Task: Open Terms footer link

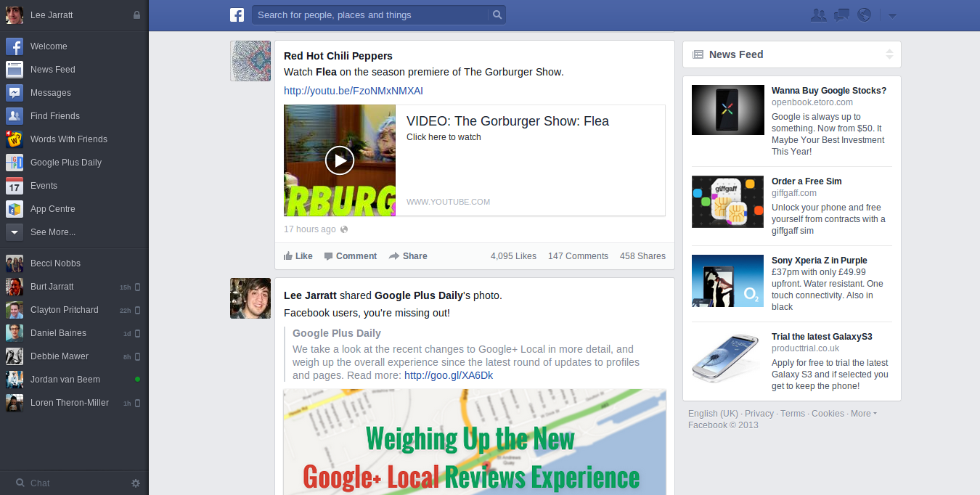Action: click(793, 414)
